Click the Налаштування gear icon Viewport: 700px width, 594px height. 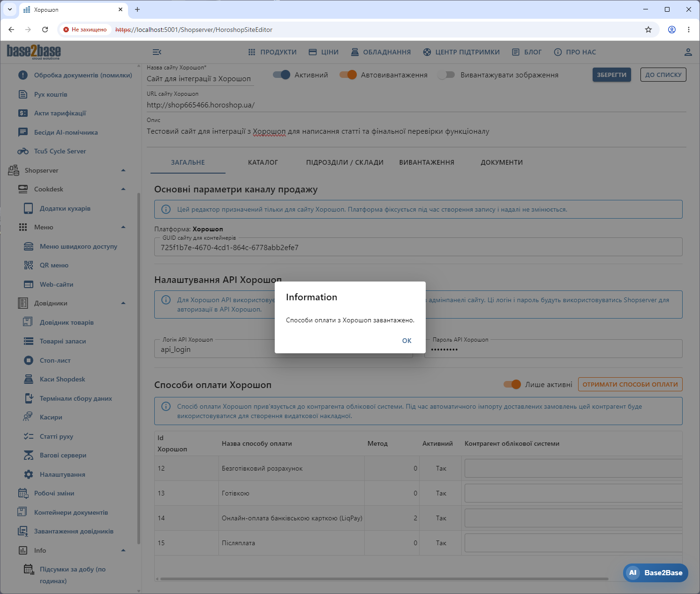coord(29,474)
